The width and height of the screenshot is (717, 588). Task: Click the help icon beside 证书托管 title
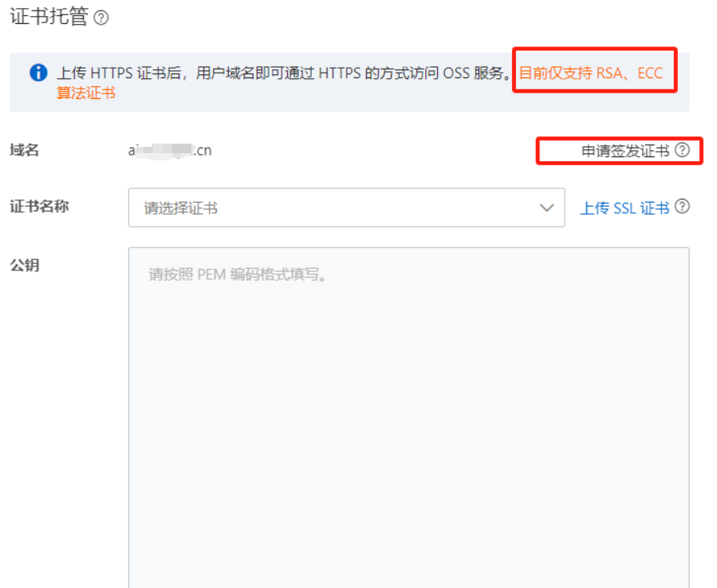101,18
